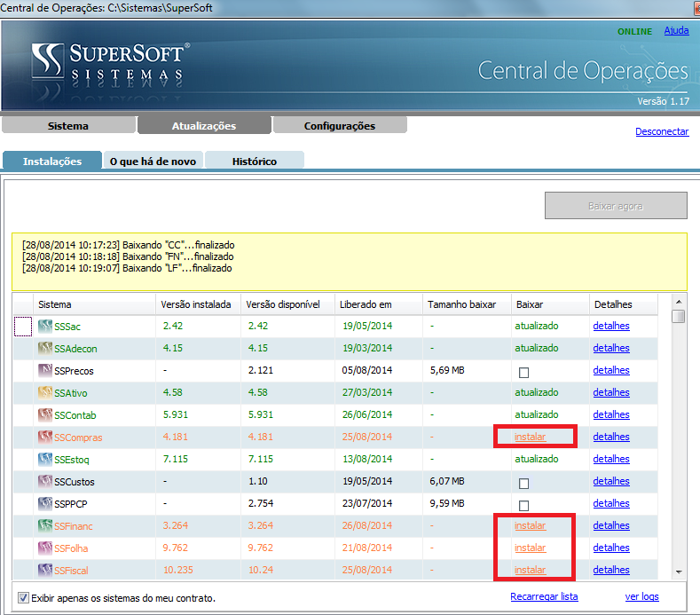Click the Versão instalada column header
Image resolution: width=700 pixels, height=615 pixels.
(198, 304)
